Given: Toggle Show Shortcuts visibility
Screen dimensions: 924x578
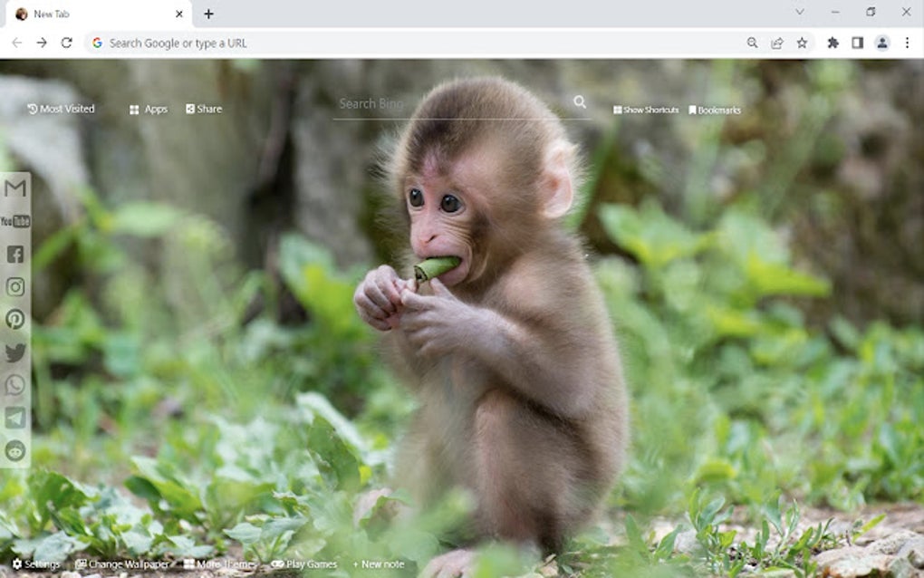Looking at the screenshot, I should coord(645,109).
